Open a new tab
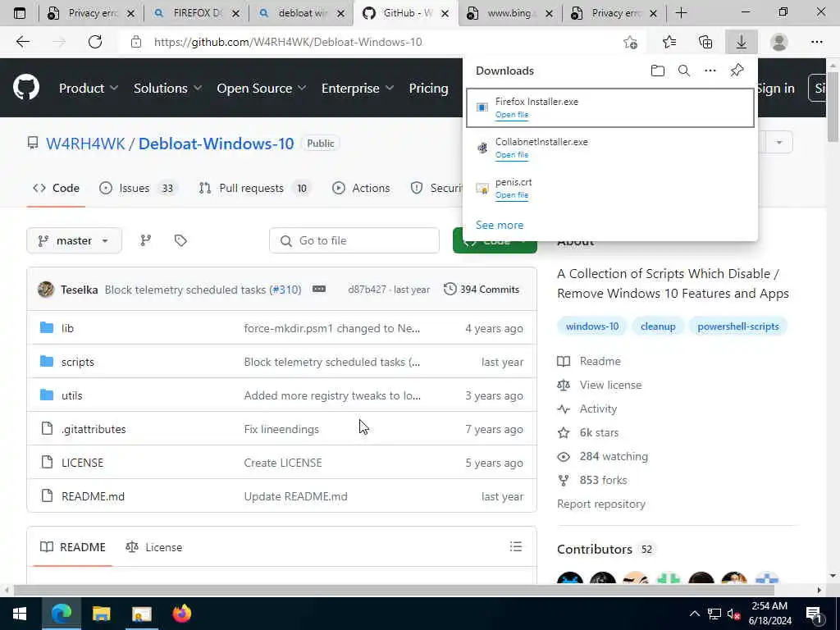 pyautogui.click(x=681, y=13)
